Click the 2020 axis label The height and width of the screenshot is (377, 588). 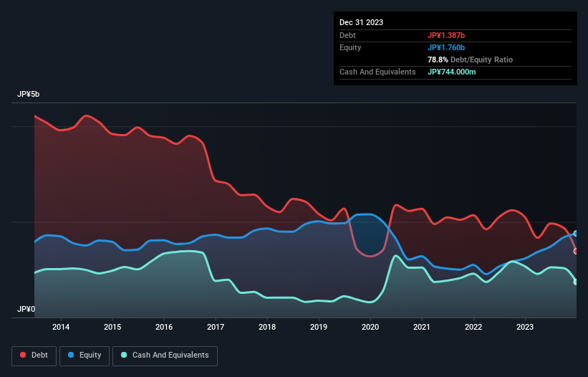[370, 327]
